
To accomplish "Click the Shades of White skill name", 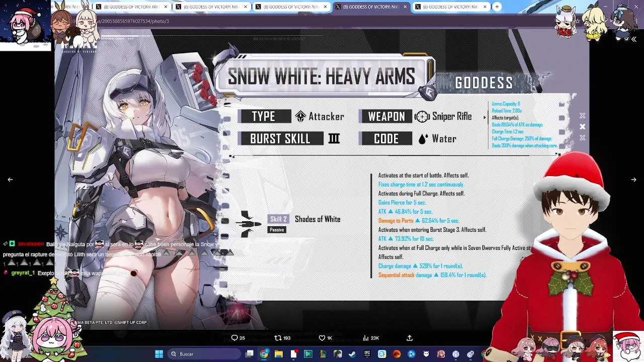I will tap(317, 219).
